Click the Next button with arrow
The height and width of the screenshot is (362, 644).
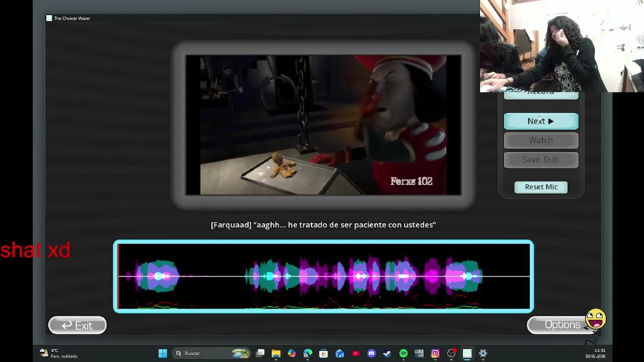[x=541, y=121]
